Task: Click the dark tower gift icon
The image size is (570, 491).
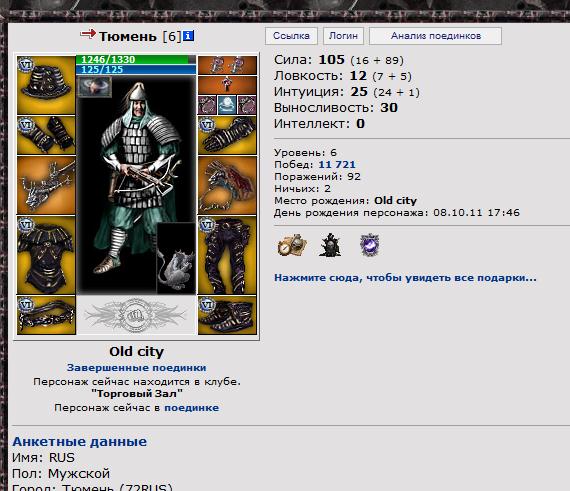Action: [330, 245]
